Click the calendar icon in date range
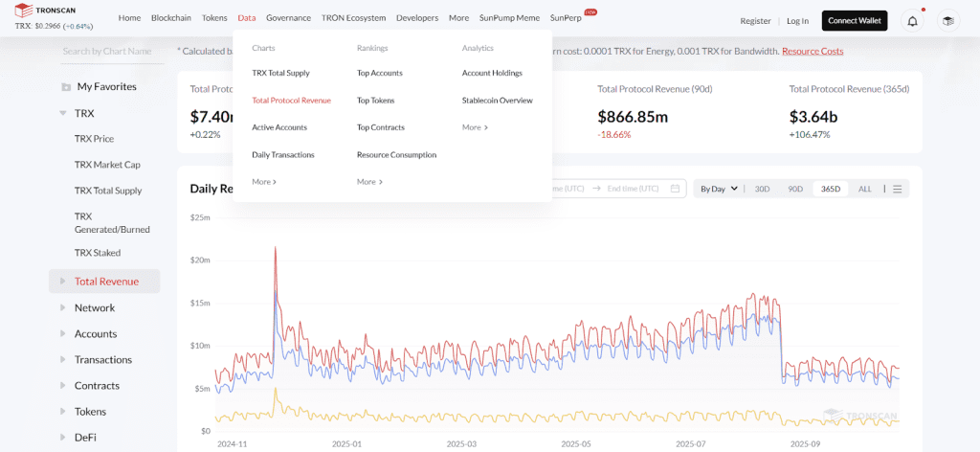 click(x=676, y=189)
